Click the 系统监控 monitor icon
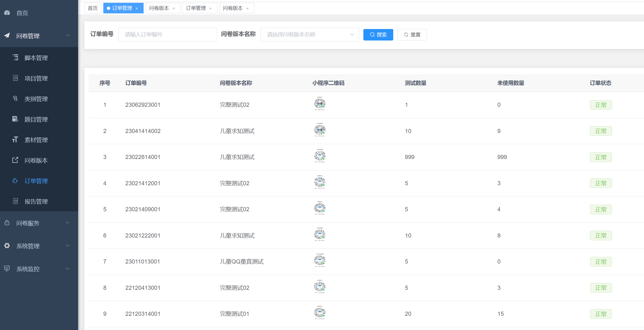Screen dimensions: 644x330 click(7, 268)
